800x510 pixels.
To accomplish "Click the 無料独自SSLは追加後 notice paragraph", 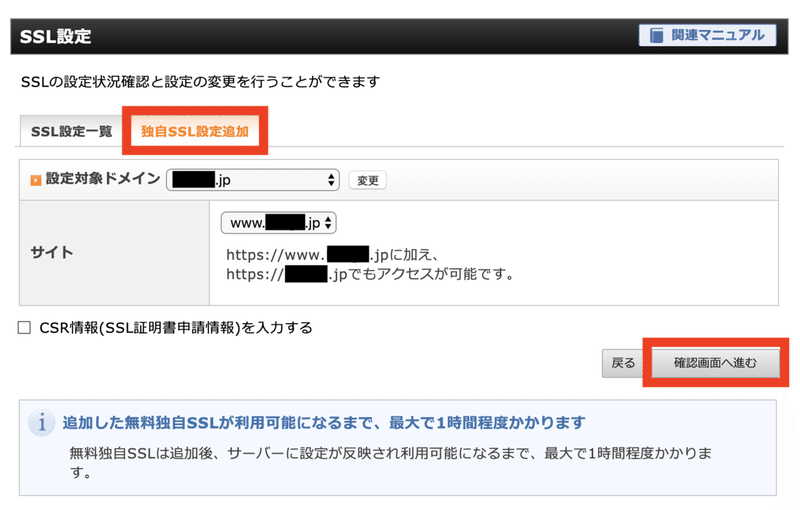I will [x=390, y=462].
